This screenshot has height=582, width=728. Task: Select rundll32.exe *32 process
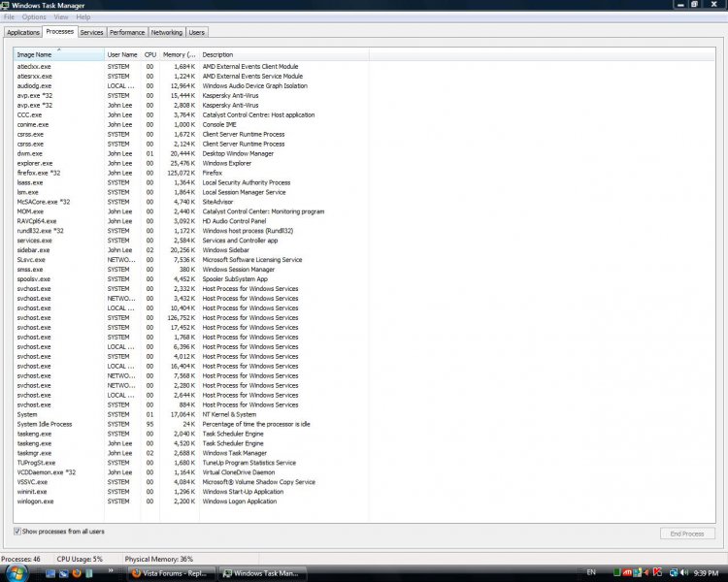pos(191,231)
